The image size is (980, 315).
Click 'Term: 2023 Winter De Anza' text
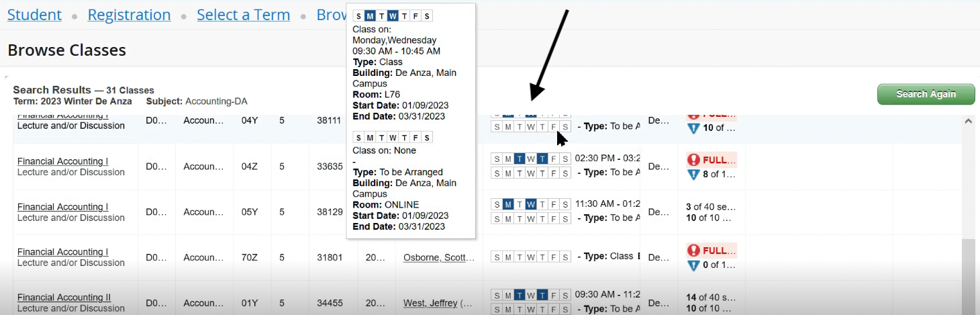[x=72, y=101]
